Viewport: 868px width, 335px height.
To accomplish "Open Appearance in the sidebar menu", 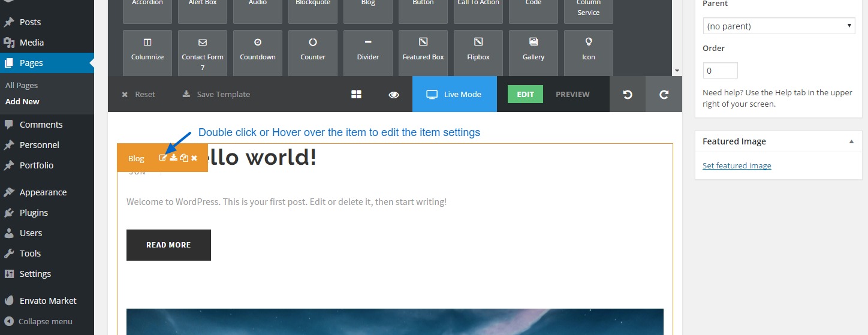I will (43, 192).
